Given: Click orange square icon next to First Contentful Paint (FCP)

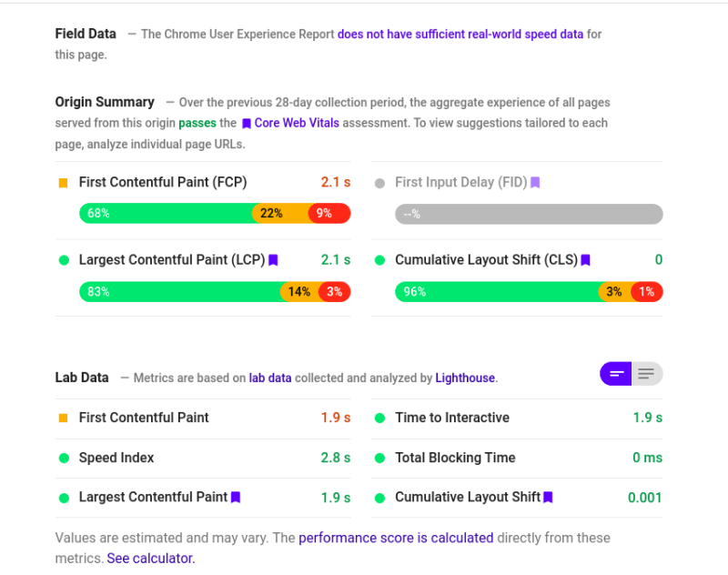Looking at the screenshot, I should tap(64, 183).
